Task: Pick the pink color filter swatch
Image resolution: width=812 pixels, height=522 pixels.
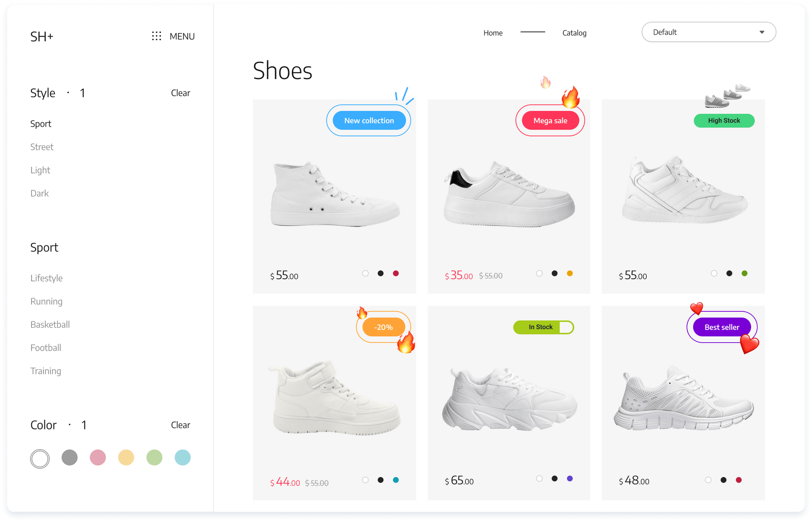Action: (98, 457)
